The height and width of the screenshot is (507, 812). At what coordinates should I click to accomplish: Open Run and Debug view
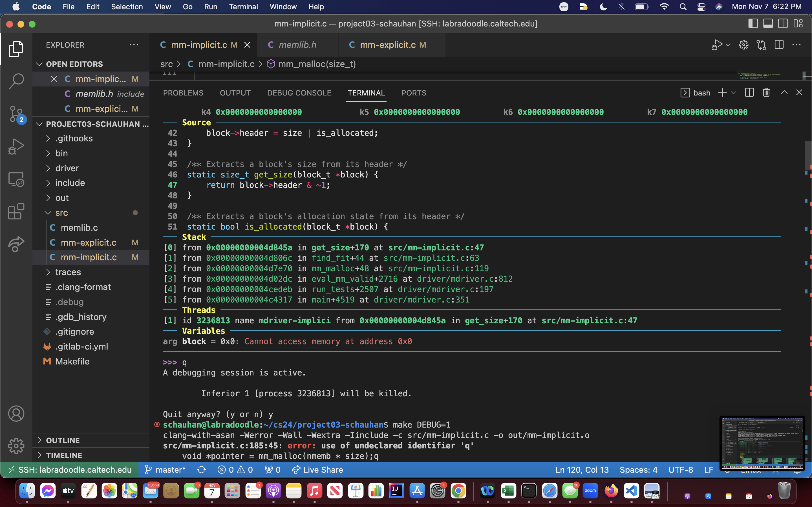(x=16, y=146)
